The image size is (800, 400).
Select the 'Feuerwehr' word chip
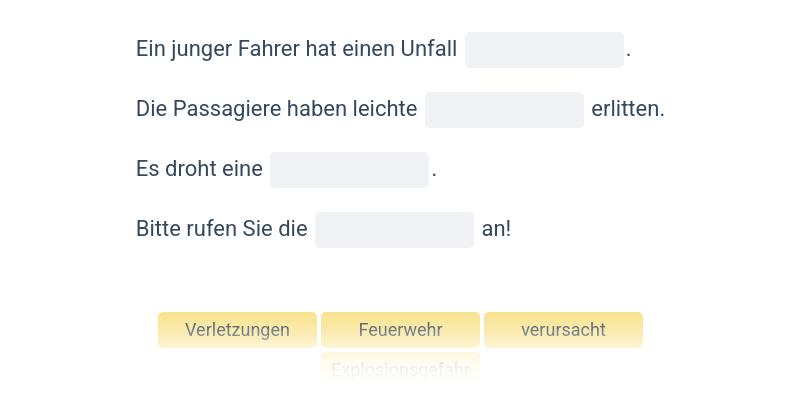[401, 330]
